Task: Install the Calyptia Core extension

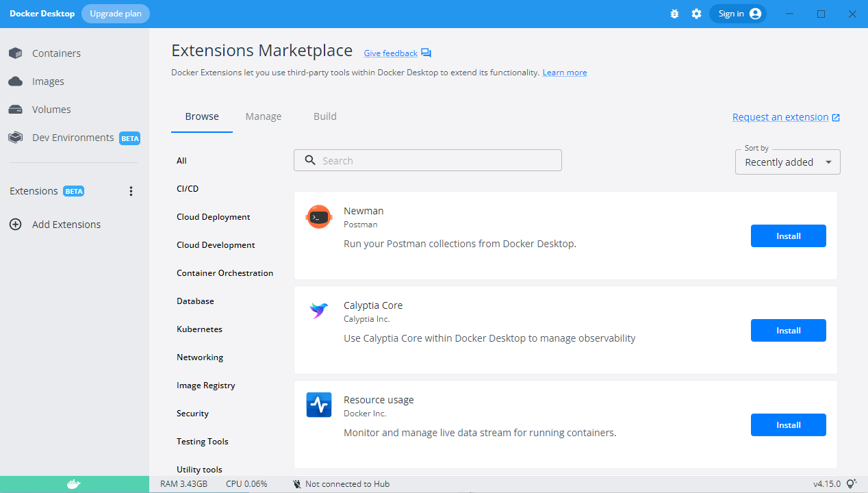Action: (x=788, y=331)
